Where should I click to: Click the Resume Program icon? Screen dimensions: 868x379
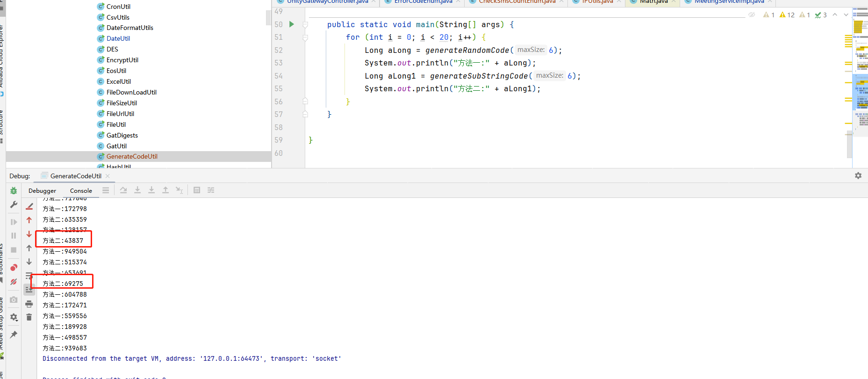tap(14, 222)
